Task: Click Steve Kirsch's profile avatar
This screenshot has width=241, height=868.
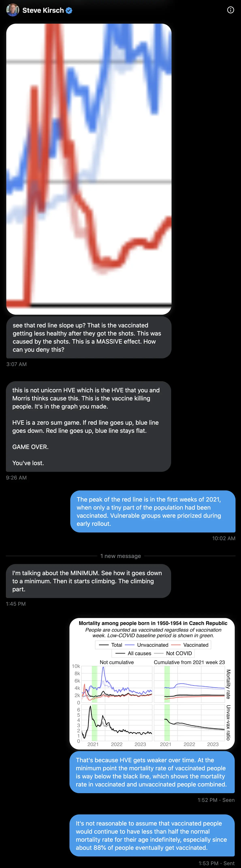Action: (13, 10)
